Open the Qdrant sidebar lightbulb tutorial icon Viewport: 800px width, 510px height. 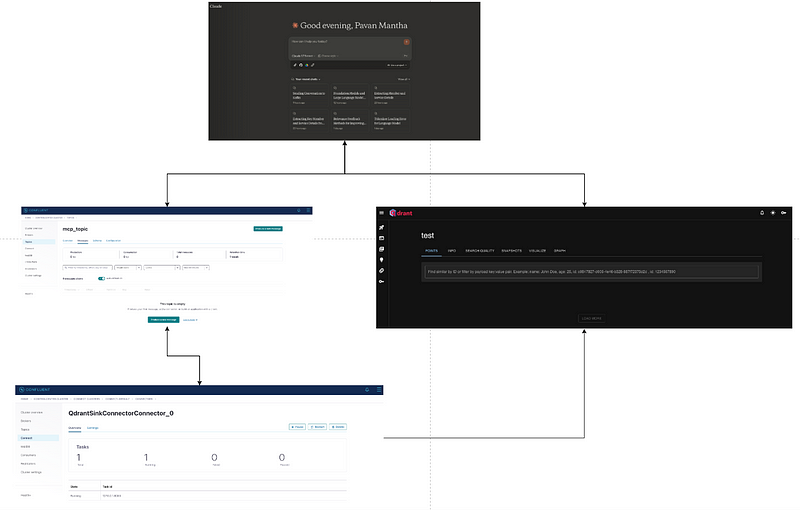(x=382, y=260)
